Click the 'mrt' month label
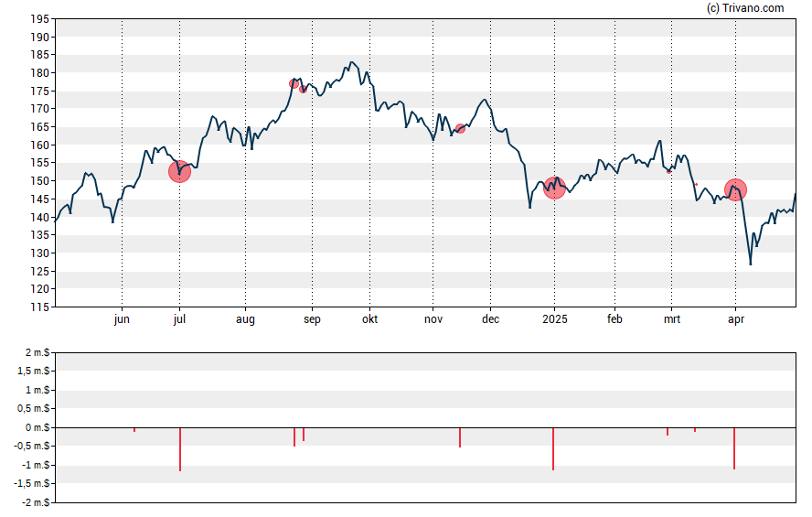The height and width of the screenshot is (517, 812). coord(672,319)
